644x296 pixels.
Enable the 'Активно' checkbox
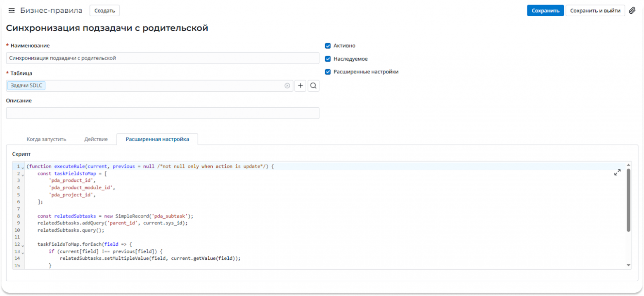pyautogui.click(x=328, y=46)
